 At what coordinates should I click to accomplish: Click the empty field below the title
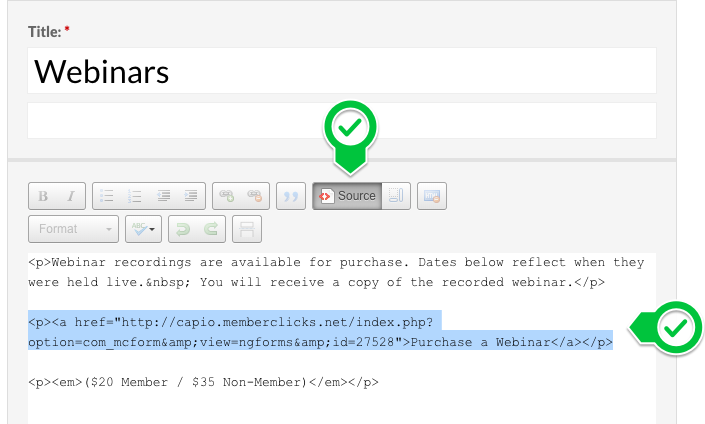click(x=341, y=120)
